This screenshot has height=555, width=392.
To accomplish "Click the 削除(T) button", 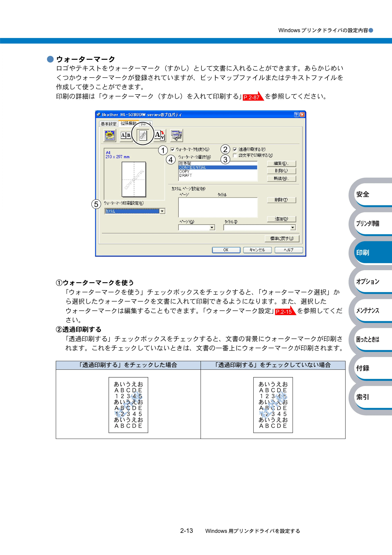I will point(281,200).
